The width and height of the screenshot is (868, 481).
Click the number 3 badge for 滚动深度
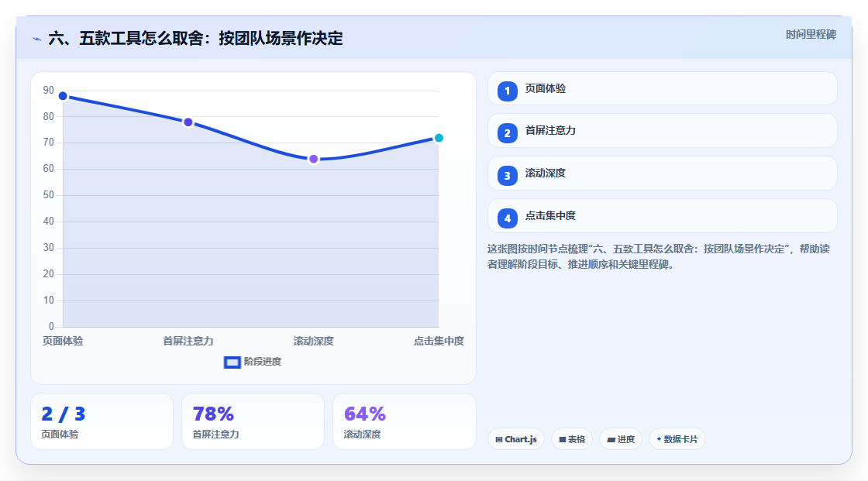point(507,176)
